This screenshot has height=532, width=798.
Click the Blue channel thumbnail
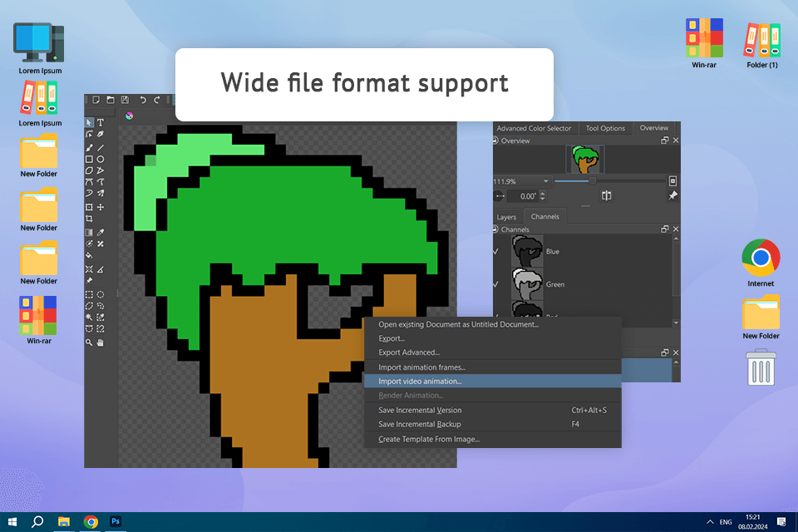coord(527,252)
